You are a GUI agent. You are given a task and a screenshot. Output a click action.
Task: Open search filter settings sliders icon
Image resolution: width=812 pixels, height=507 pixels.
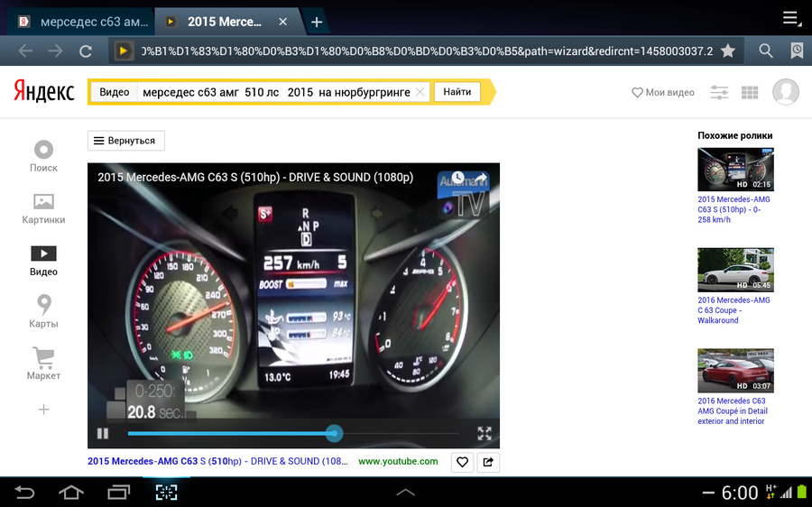pyautogui.click(x=719, y=93)
